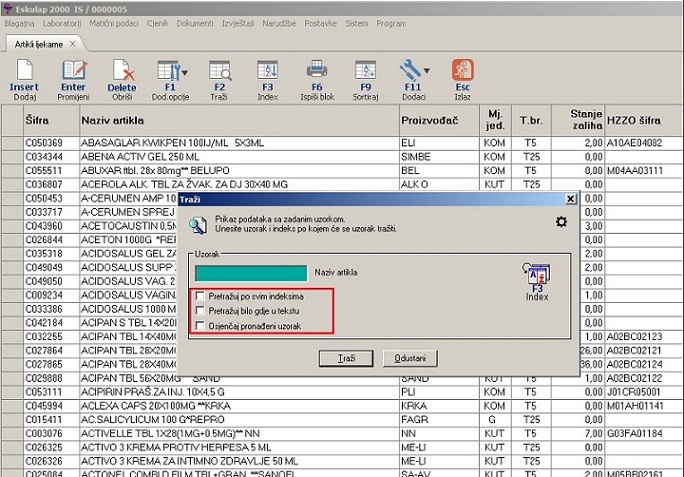This screenshot has height=477, width=684.
Task: Click HZZO code G03FA01184
Action: coord(634,434)
